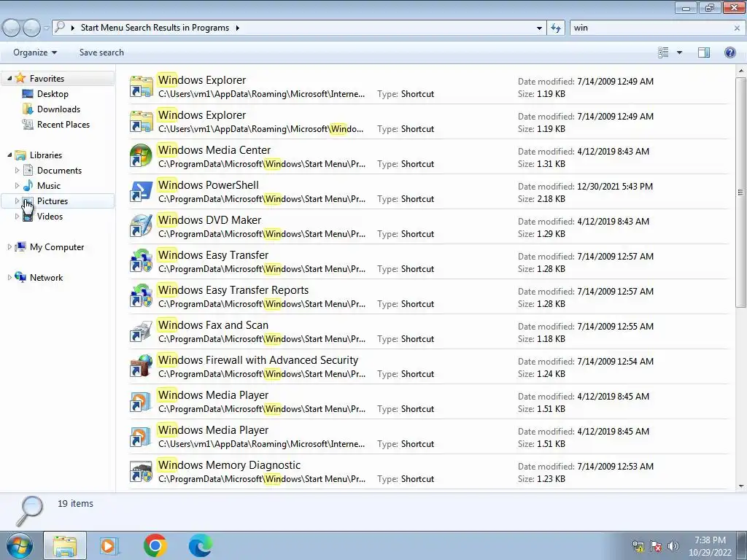Click the Show desktop button at taskbar end
The height and width of the screenshot is (560, 747).
[741, 545]
